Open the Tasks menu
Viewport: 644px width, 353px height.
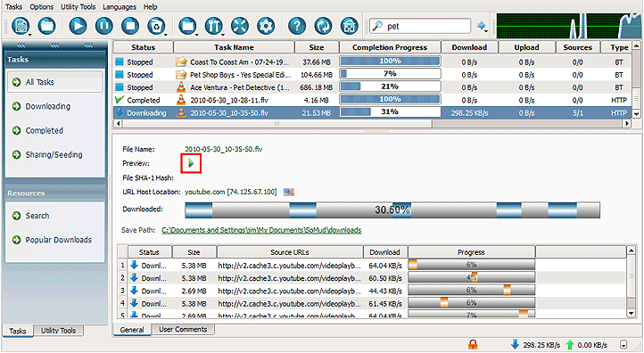click(x=14, y=7)
